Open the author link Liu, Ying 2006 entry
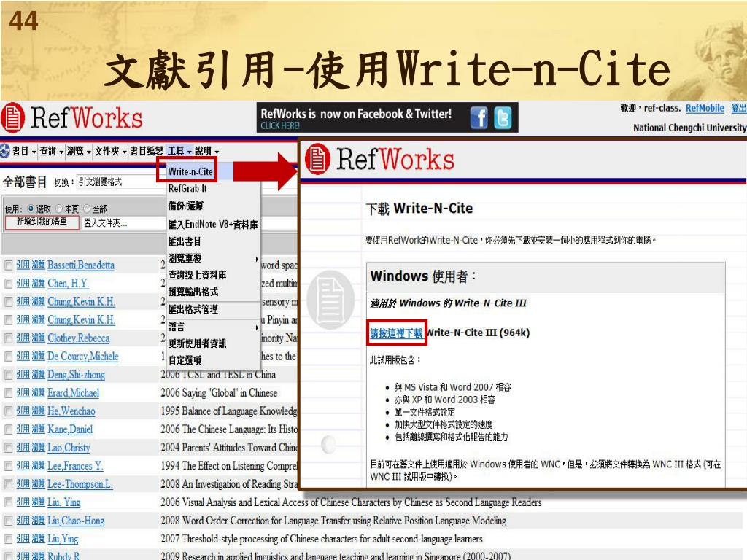 (64, 502)
